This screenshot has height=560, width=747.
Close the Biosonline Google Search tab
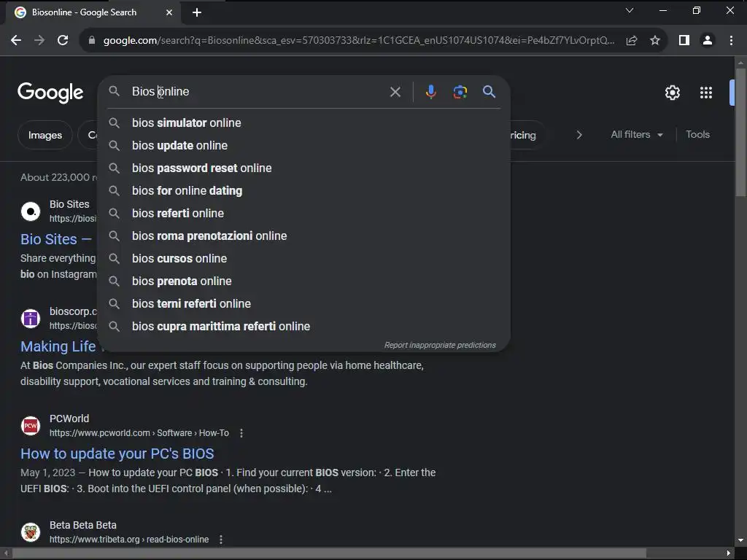[x=169, y=12]
